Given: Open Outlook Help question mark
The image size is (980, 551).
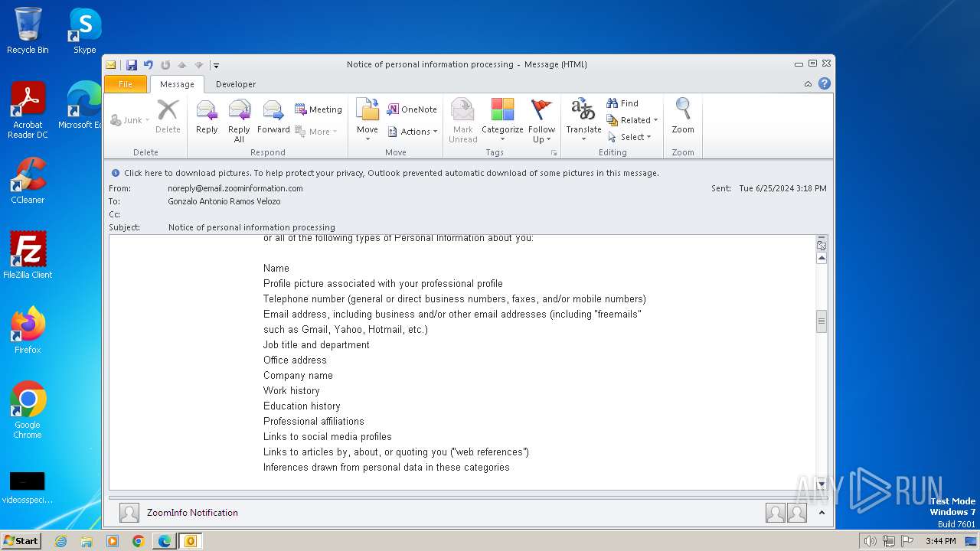Looking at the screenshot, I should (825, 83).
